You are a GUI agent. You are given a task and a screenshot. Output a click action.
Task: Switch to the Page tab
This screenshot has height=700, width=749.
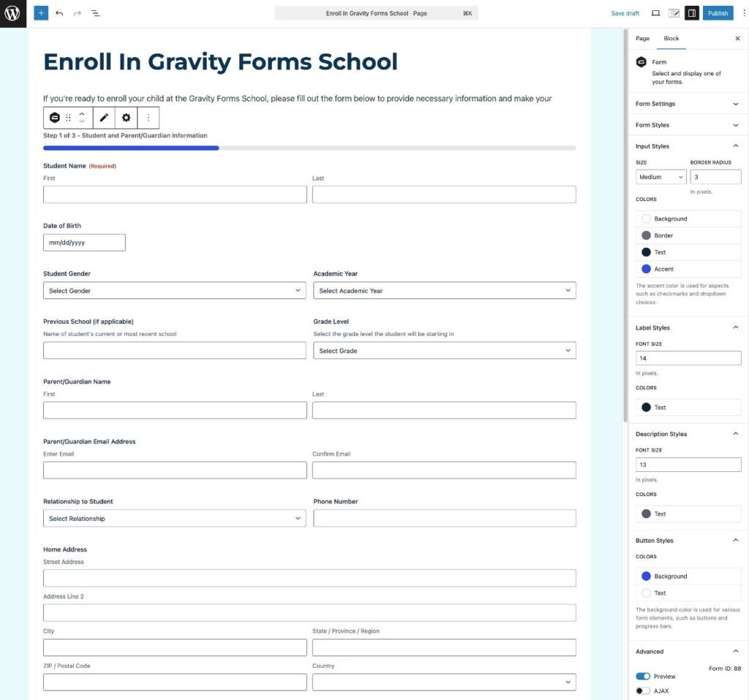click(x=642, y=38)
